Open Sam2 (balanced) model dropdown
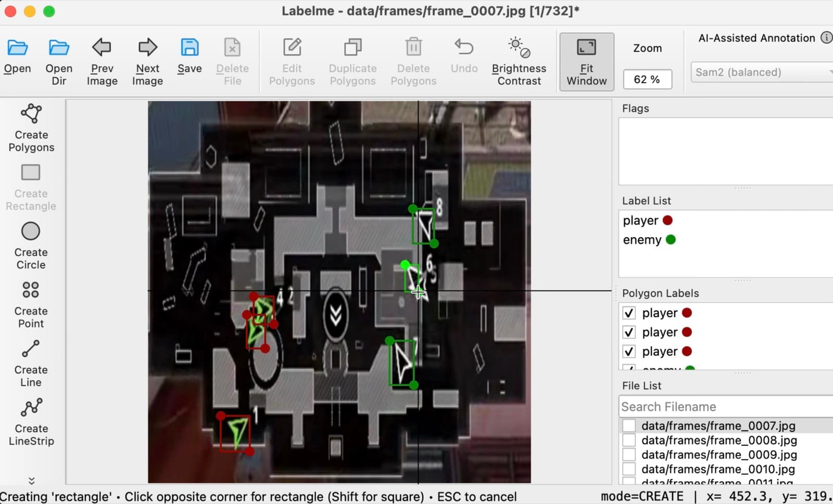Screen dimensions: 833x504 [x=762, y=72]
